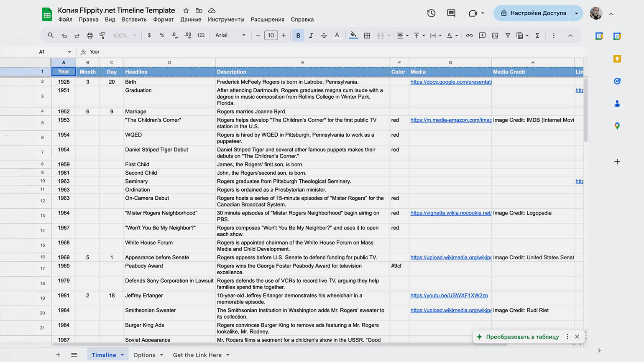
Task: Open the comments history icon
Action: pos(451,13)
